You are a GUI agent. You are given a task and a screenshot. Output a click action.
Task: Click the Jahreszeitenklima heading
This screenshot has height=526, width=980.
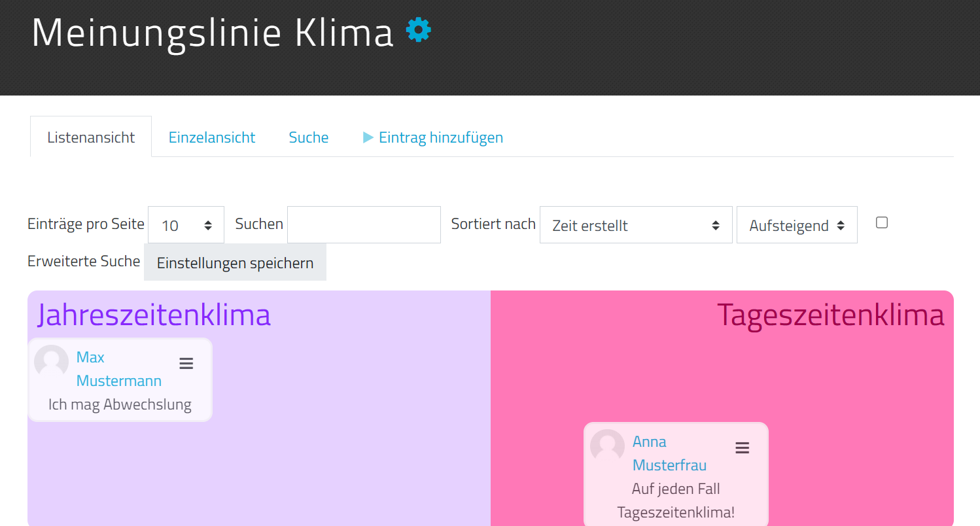(x=154, y=315)
